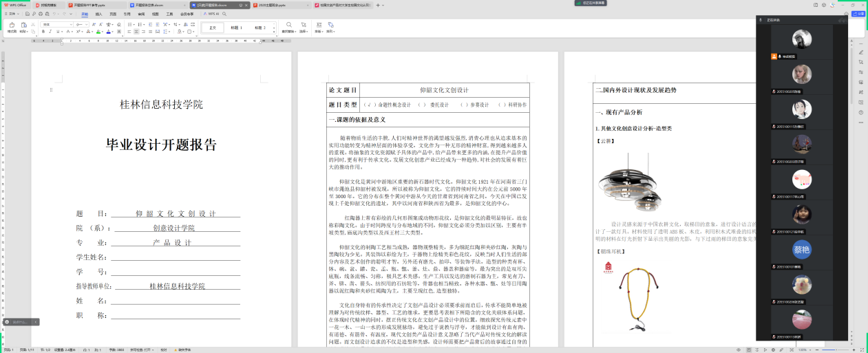The width and height of the screenshot is (868, 353).
Task: Click the Format Painter (格式刷) icon
Action: pos(11,25)
